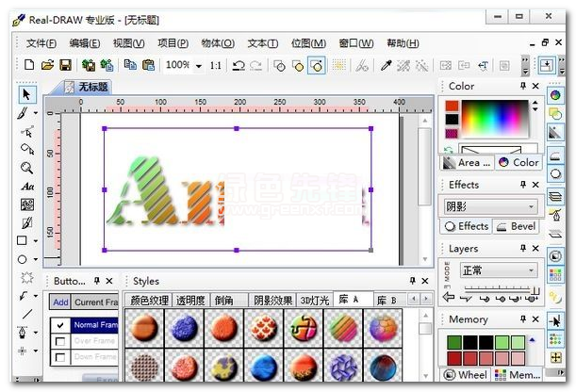The height and width of the screenshot is (392, 576).
Task: Enable the Over Frame checkbox
Action: tap(60, 341)
